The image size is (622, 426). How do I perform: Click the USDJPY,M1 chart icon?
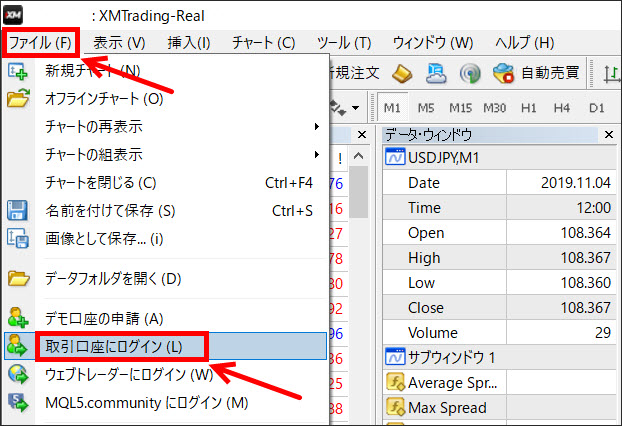[395, 157]
